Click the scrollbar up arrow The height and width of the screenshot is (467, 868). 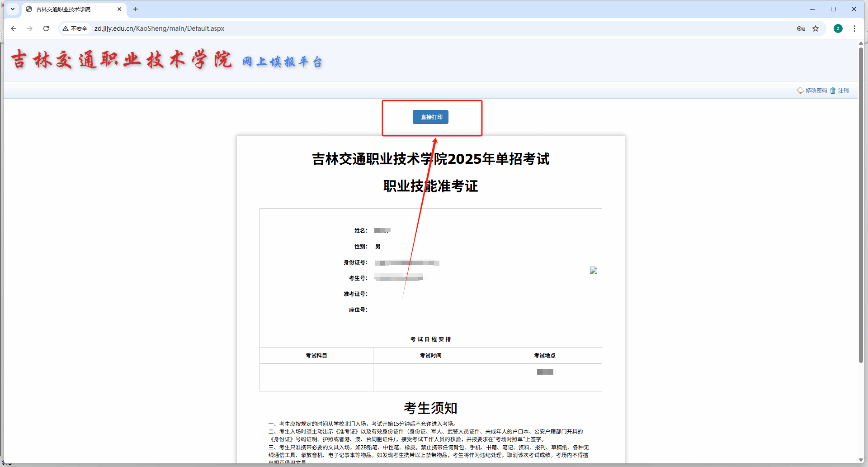click(861, 43)
